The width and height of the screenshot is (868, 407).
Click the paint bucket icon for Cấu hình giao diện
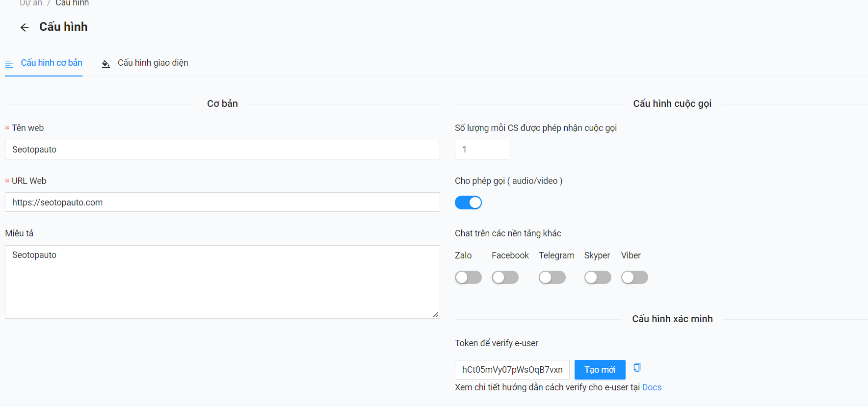tap(105, 64)
